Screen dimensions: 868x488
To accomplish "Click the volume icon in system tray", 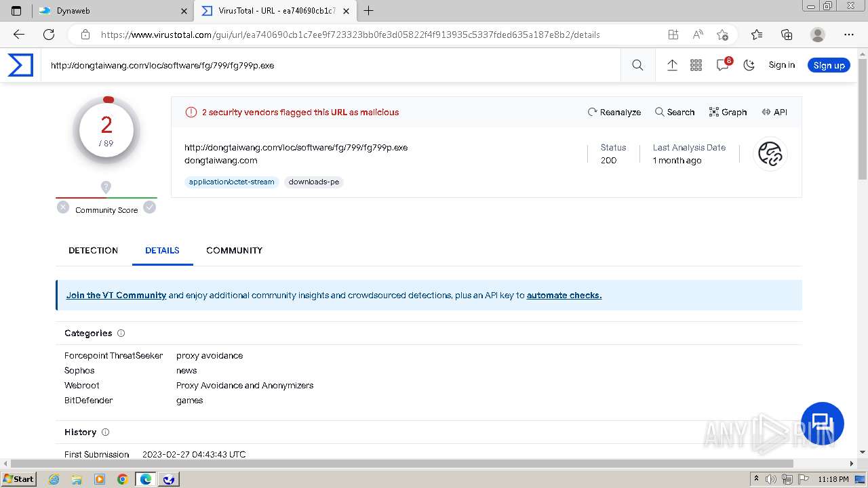I will (x=770, y=479).
